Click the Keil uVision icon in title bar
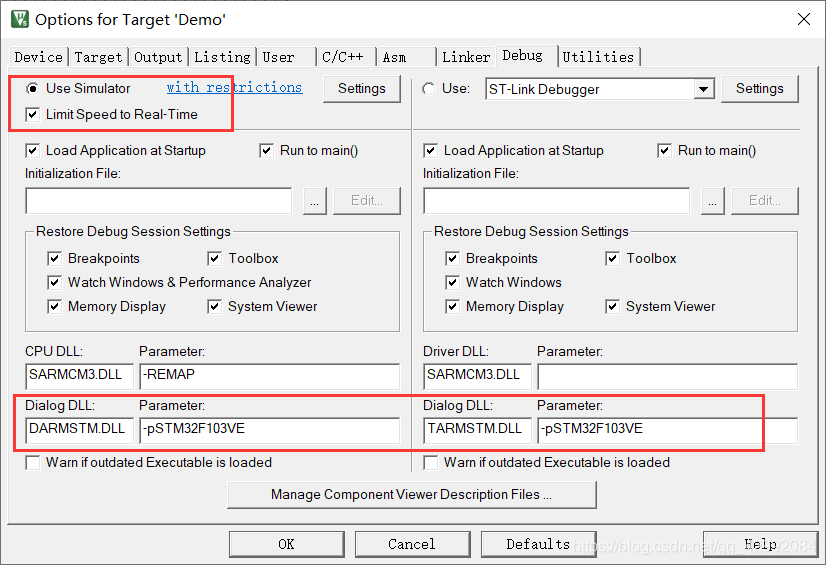826x565 pixels. (20, 19)
